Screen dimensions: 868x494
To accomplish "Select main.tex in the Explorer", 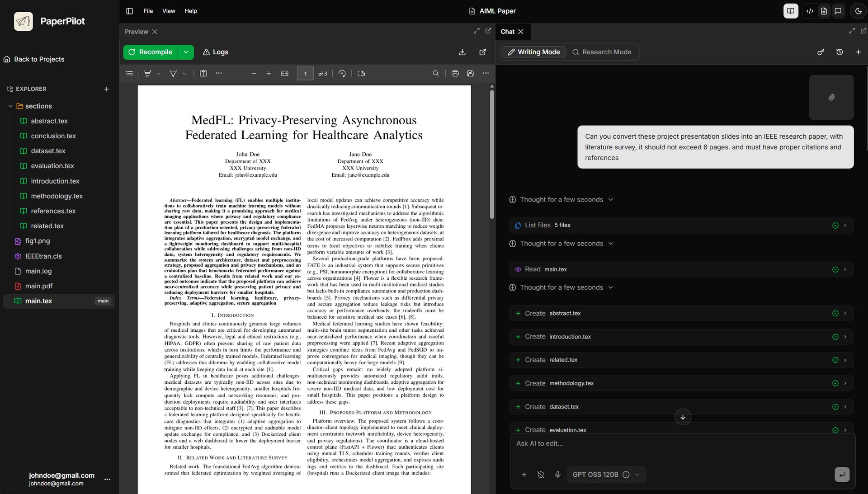I will [x=39, y=301].
